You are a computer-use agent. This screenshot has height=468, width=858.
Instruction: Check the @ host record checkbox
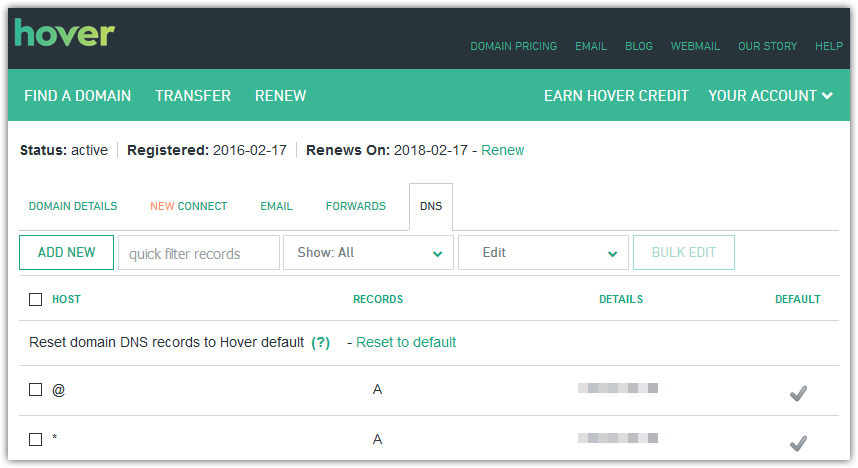tap(36, 389)
